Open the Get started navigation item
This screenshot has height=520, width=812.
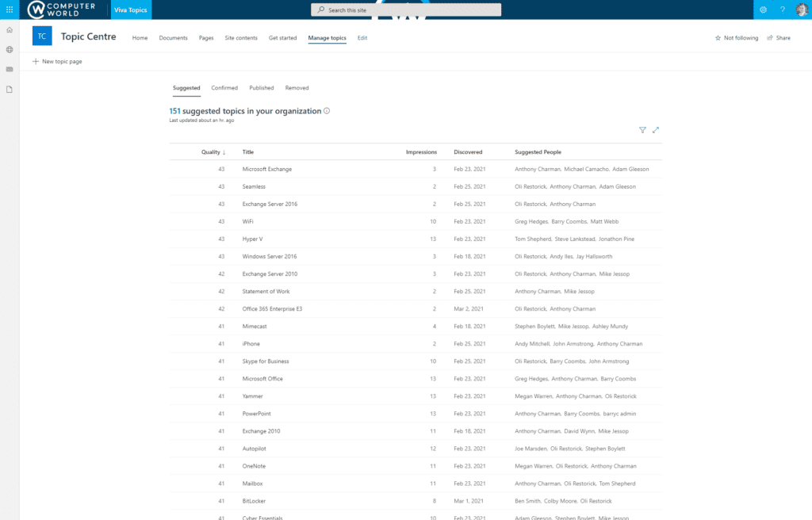pyautogui.click(x=283, y=38)
